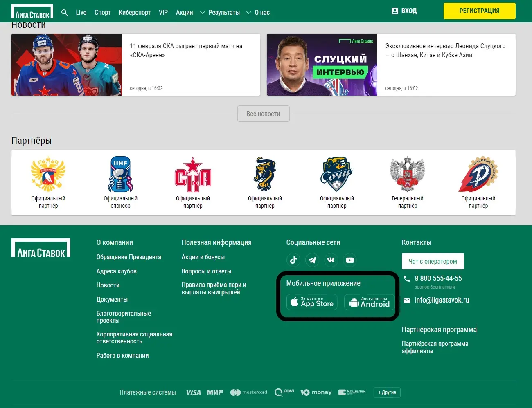532x408 pixels.
Task: Click the Liga Stavok footer logo
Action: 41,248
